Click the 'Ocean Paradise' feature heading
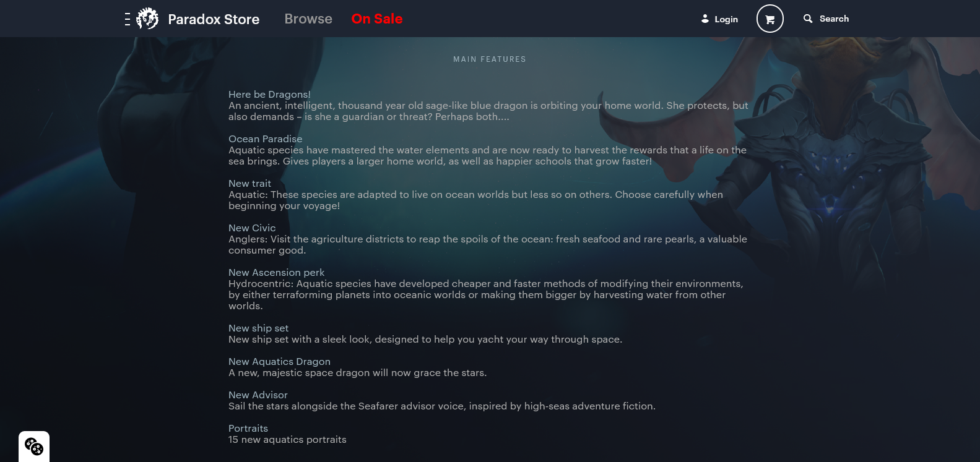Image resolution: width=980 pixels, height=462 pixels. [265, 139]
